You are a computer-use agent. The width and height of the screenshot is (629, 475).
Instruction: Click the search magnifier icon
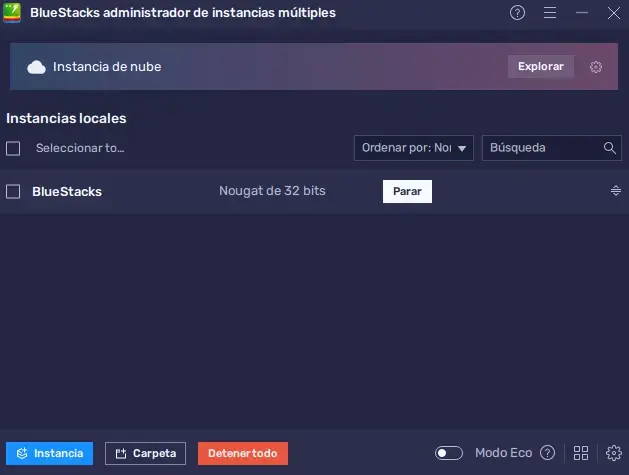pos(609,148)
